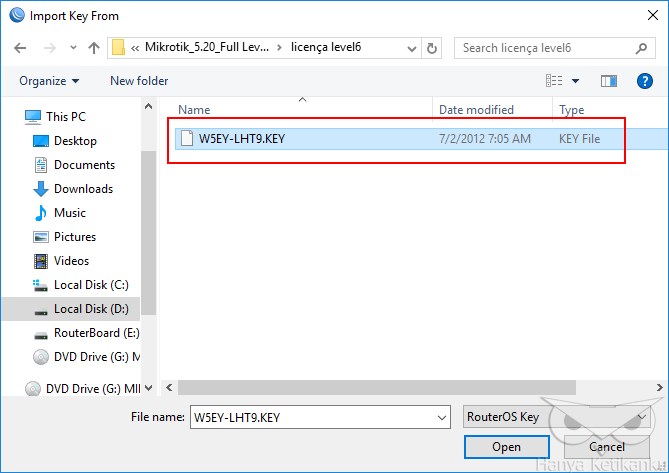669x473 pixels.
Task: Sort by the Date modified column
Action: click(x=476, y=110)
